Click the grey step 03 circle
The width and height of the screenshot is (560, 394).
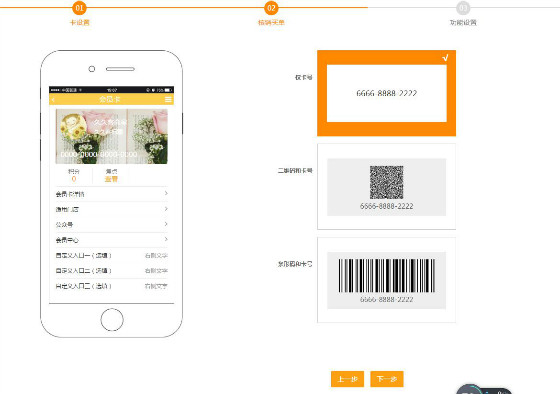(x=463, y=8)
